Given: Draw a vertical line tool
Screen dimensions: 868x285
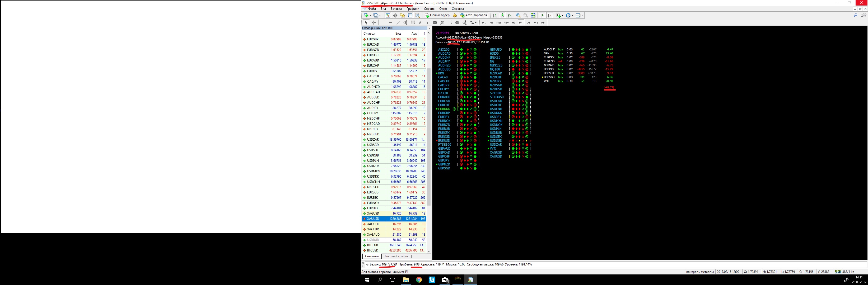Looking at the screenshot, I should pos(383,22).
